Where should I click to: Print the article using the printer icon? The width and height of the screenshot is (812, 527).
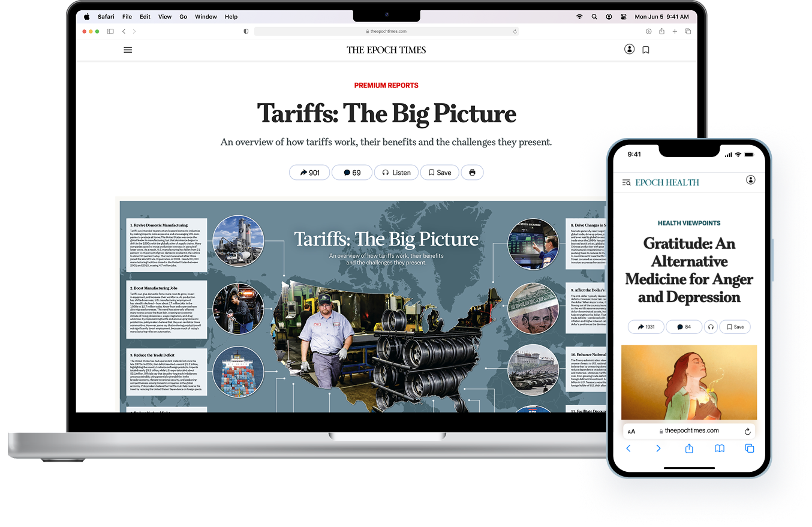pos(472,173)
